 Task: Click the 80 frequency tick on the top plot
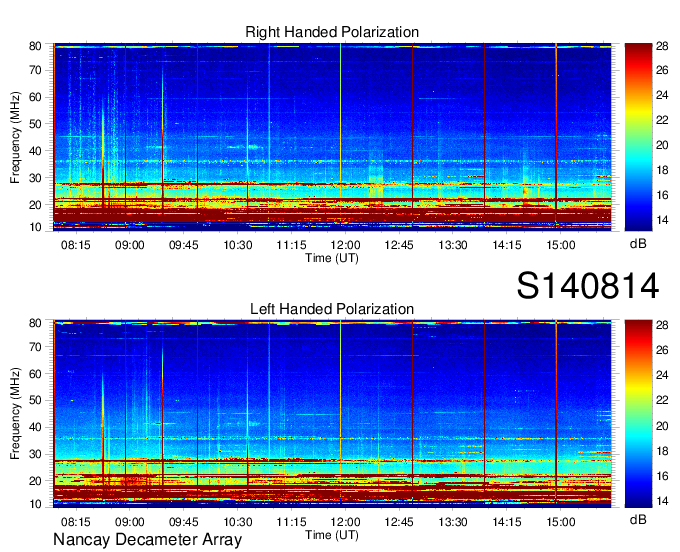point(35,46)
